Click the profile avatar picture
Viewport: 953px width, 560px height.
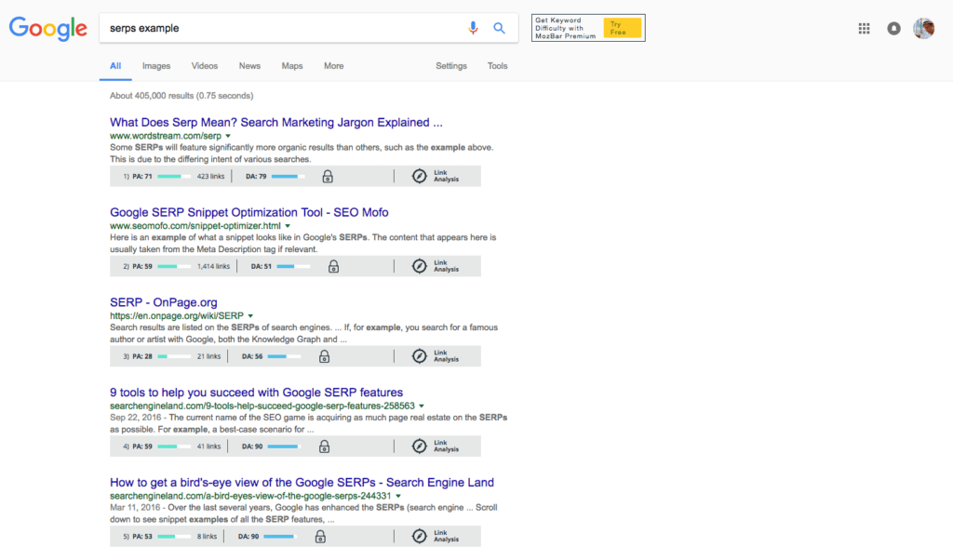point(923,28)
